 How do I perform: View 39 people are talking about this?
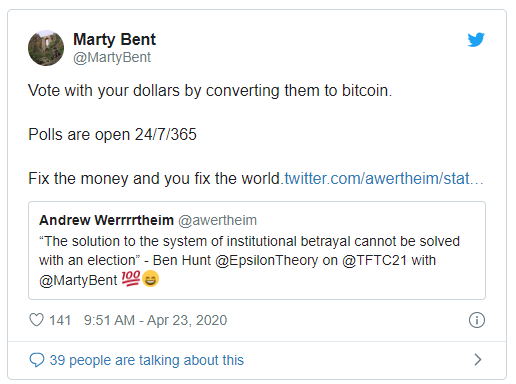[x=147, y=360]
